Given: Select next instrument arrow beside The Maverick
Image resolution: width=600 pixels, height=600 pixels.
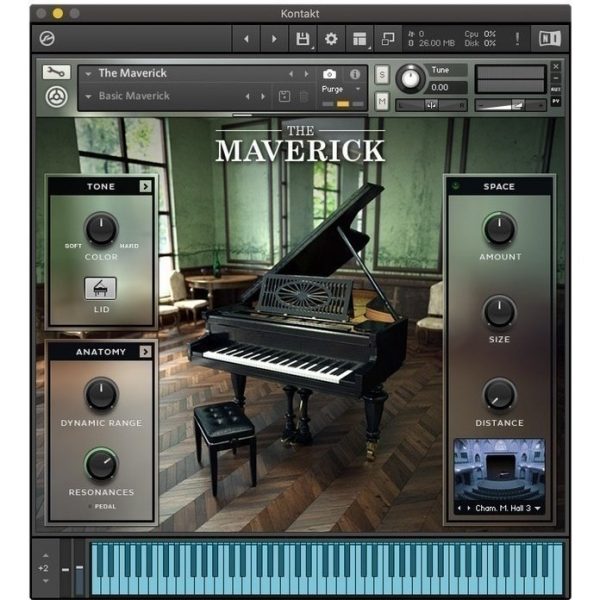Looking at the screenshot, I should click(307, 74).
